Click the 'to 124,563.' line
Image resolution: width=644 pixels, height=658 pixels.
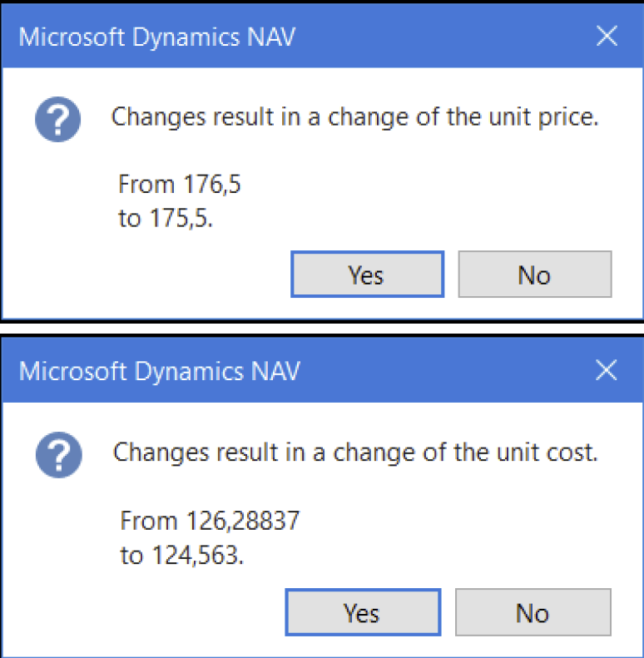[181, 555]
